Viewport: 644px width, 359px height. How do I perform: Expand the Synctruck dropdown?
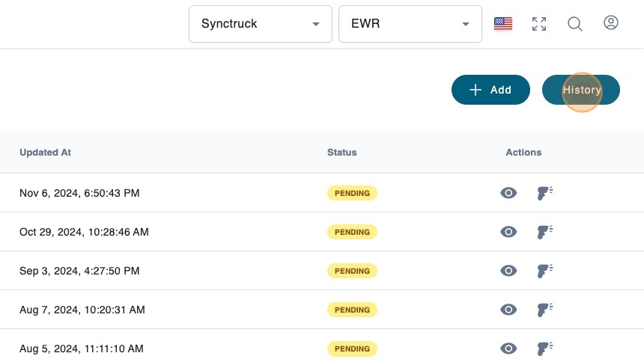(x=260, y=24)
